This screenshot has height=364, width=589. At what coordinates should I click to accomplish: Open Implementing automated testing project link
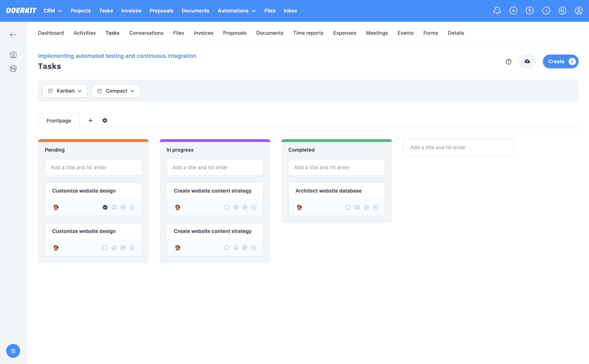[117, 56]
